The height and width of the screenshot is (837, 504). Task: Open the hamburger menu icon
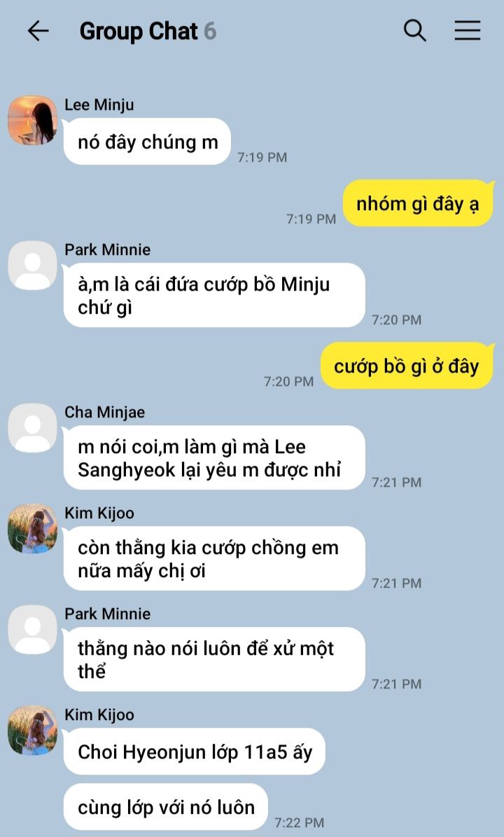pyautogui.click(x=467, y=30)
